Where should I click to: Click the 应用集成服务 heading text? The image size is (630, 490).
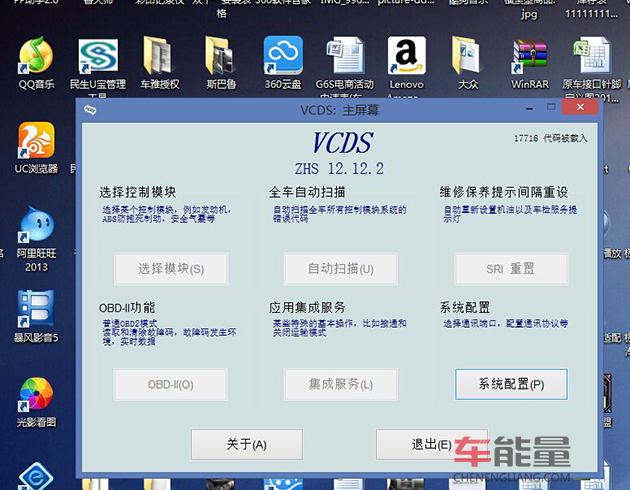307,308
